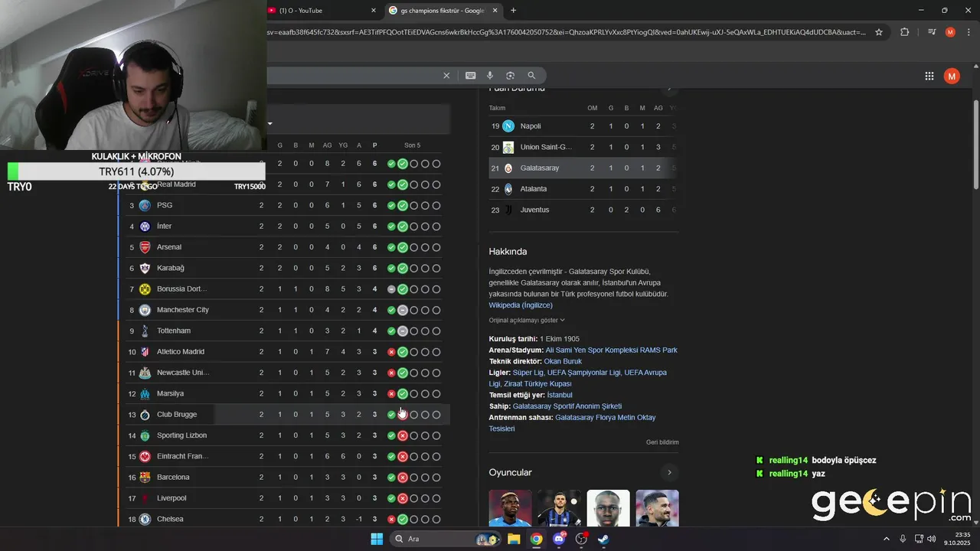Select the highlighted Galatasaray standings row

(583, 168)
